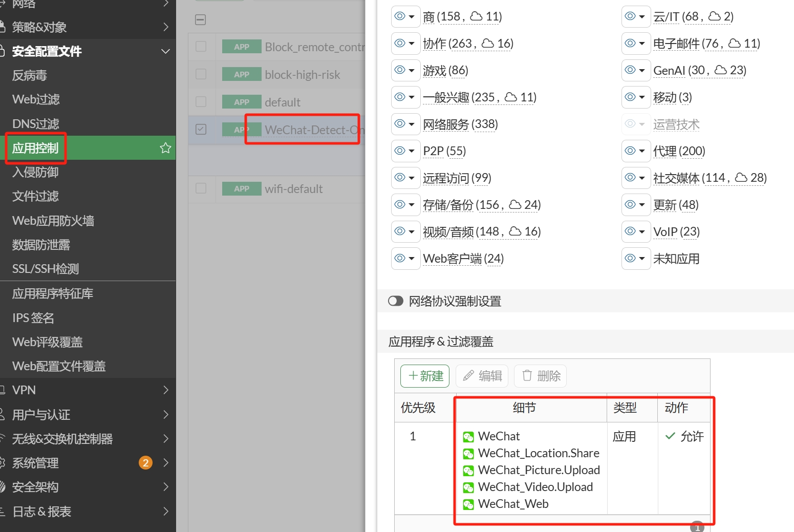
Task: Open action dropdown for 网络服务 category
Action: coord(412,124)
